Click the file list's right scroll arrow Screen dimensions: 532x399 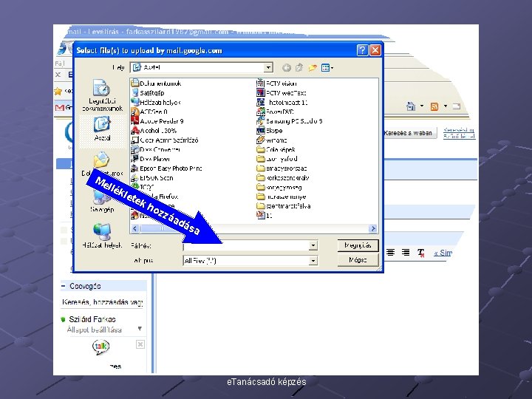coord(373,228)
